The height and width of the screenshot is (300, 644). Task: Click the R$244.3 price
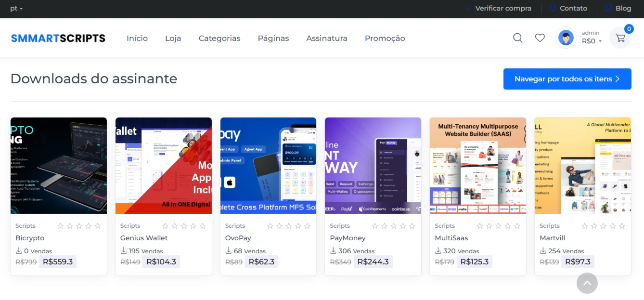(373, 262)
